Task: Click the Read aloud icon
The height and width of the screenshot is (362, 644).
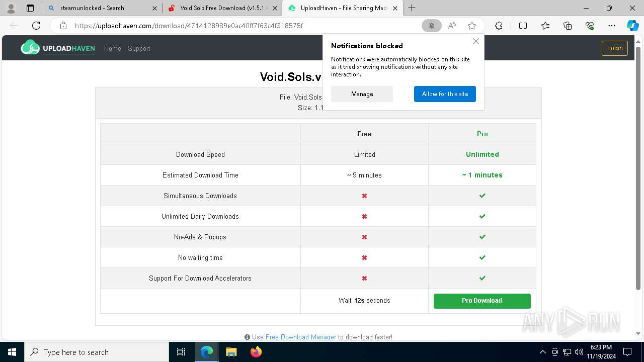Action: click(x=452, y=26)
